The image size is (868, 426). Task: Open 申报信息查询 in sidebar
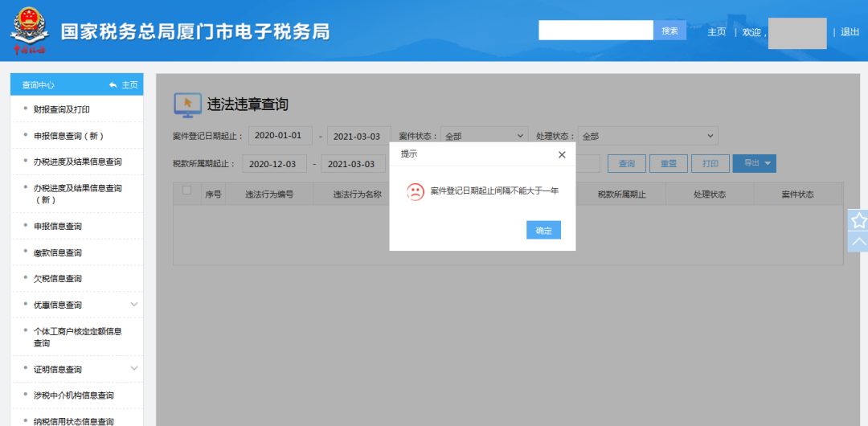[x=58, y=227]
